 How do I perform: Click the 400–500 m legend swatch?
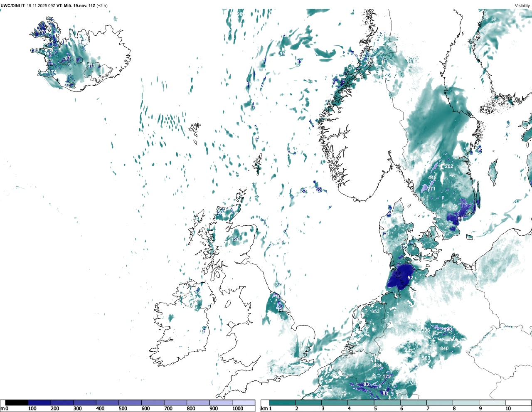tap(107, 402)
